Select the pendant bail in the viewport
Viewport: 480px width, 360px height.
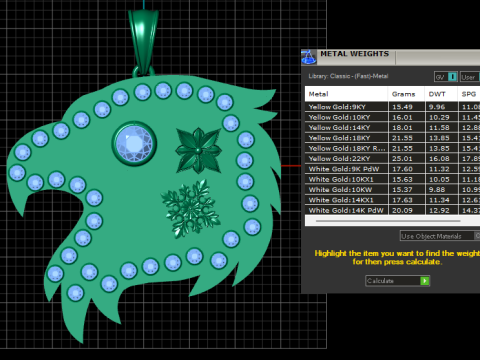tap(144, 43)
